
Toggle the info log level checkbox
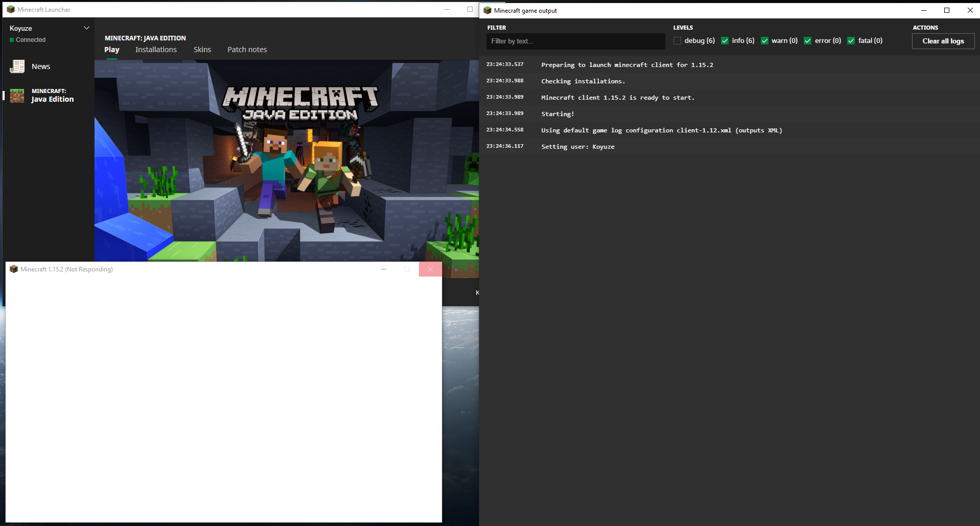[725, 41]
